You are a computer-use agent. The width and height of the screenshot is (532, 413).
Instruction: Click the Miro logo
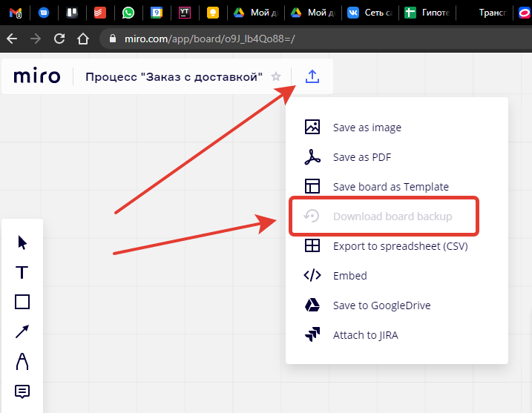[37, 76]
